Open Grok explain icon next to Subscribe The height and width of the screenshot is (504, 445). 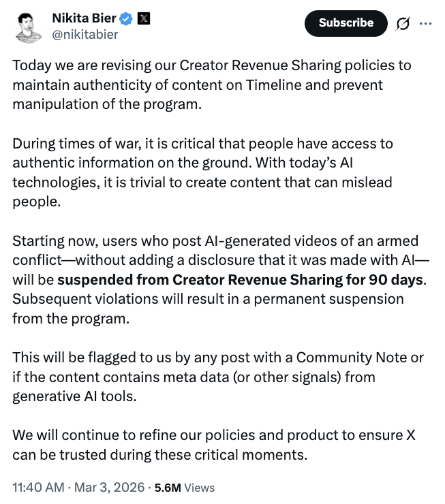(403, 23)
